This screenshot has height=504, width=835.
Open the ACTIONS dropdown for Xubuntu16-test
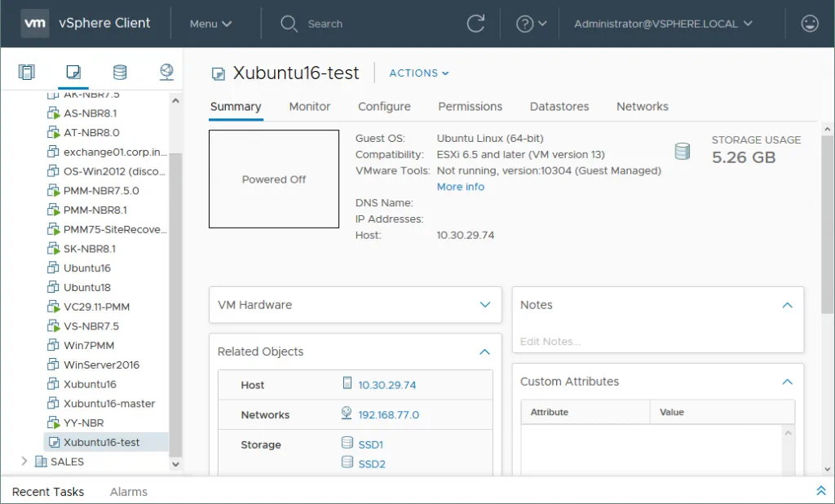click(x=419, y=73)
